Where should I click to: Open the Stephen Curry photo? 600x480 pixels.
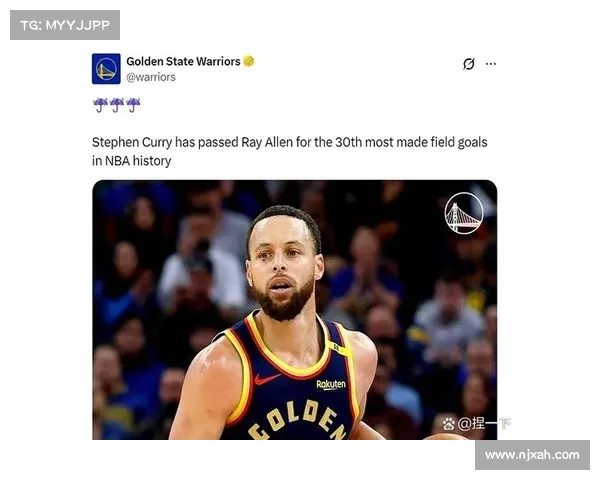pos(295,310)
